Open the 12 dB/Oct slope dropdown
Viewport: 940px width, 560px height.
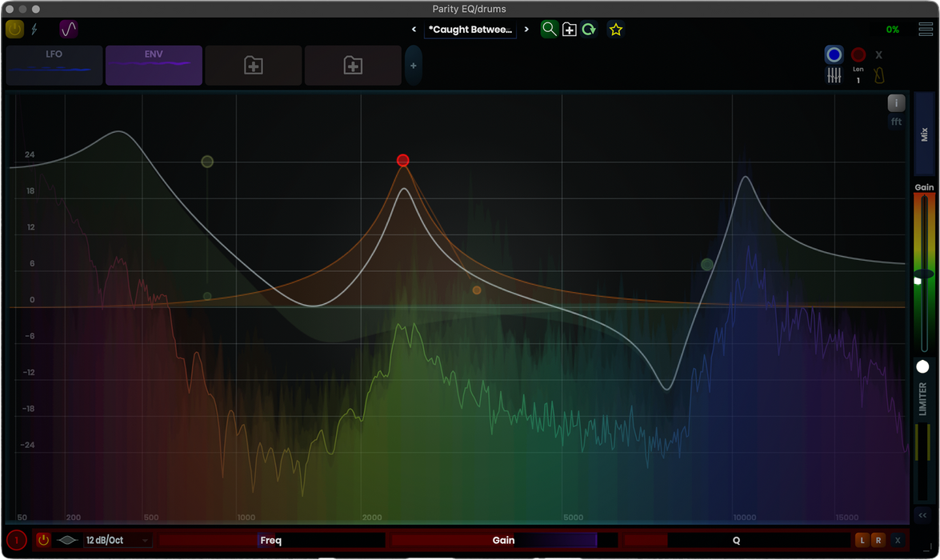pos(117,540)
